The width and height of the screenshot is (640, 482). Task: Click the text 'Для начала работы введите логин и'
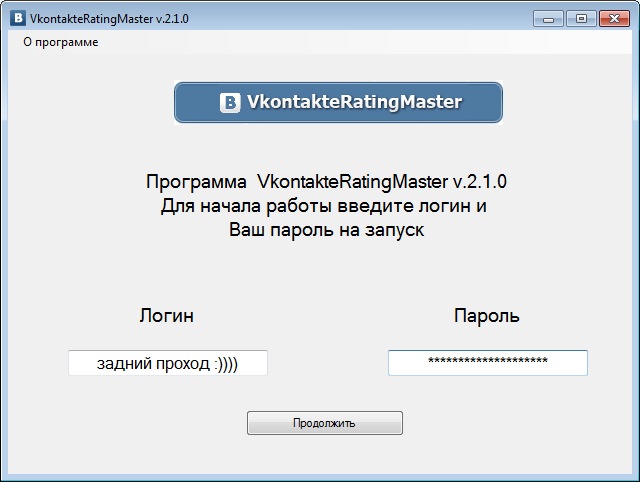324,206
